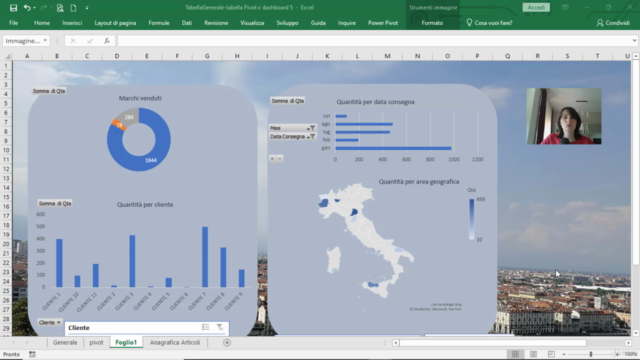The width and height of the screenshot is (640, 360).
Task: Click the Insert Function fx icon
Action: (x=107, y=41)
